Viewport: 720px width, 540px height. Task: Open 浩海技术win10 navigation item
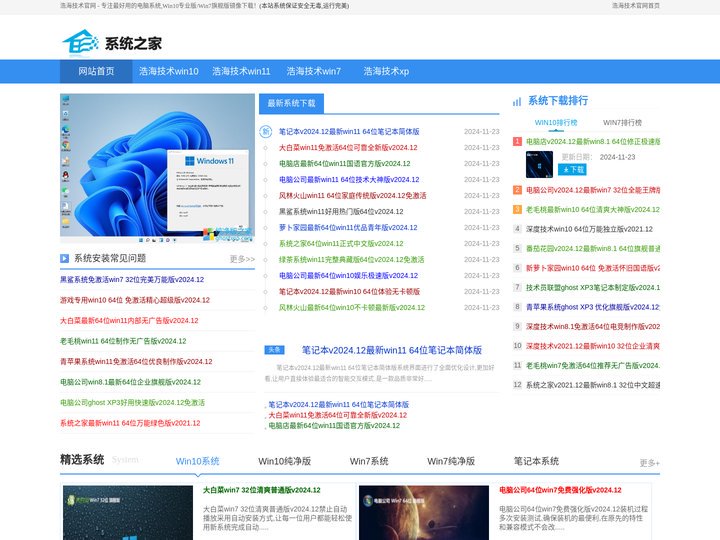point(169,71)
